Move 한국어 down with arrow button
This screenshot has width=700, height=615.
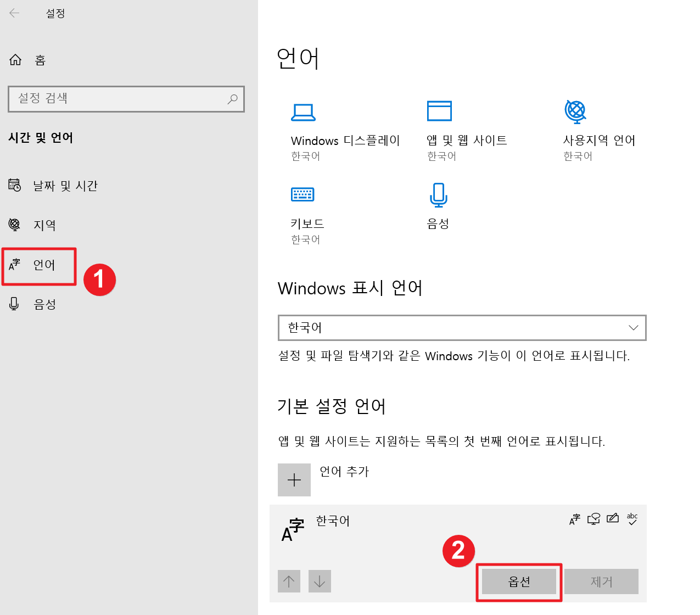point(320,582)
